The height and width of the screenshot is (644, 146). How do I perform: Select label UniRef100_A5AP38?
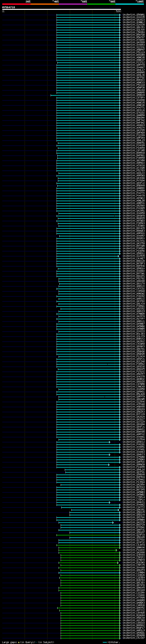tap(133, 88)
